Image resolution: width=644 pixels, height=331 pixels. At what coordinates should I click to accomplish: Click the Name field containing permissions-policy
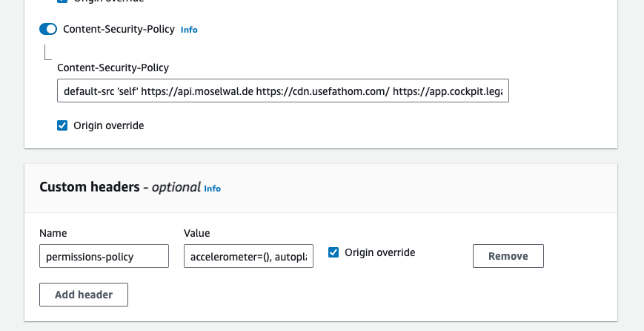pos(104,256)
